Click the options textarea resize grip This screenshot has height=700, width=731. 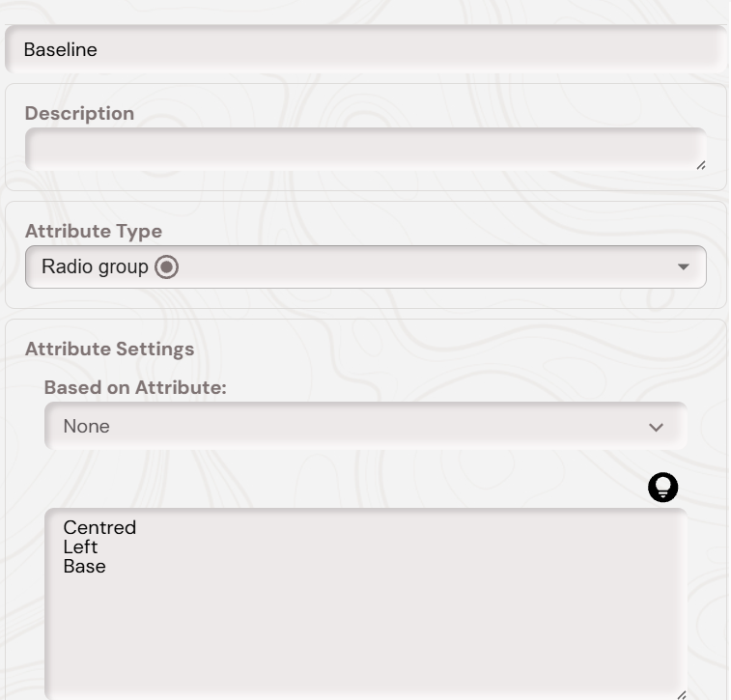(681, 693)
